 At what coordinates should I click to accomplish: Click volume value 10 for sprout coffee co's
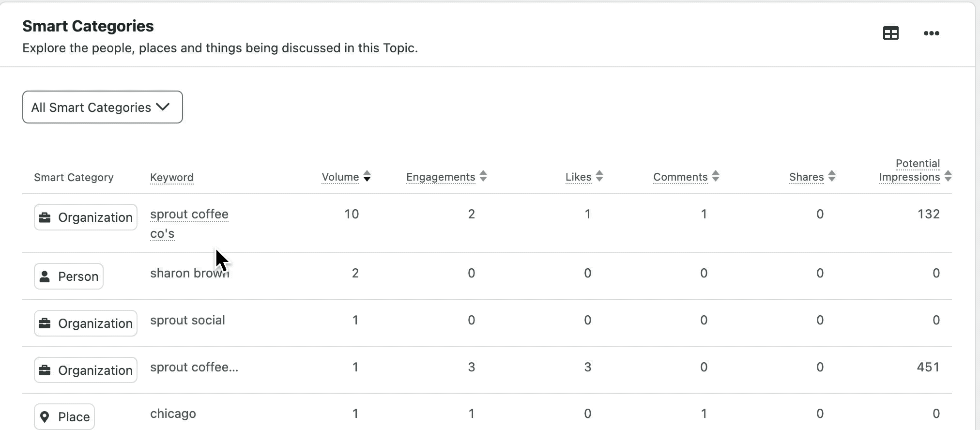point(352,214)
